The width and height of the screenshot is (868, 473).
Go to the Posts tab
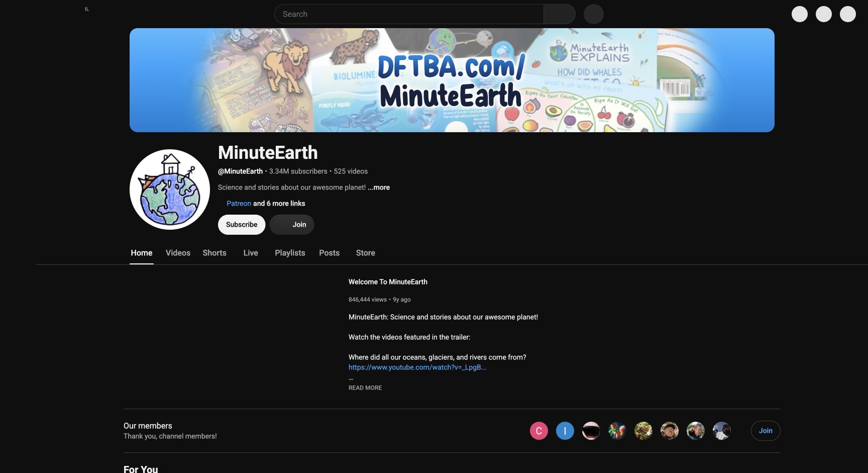(329, 253)
